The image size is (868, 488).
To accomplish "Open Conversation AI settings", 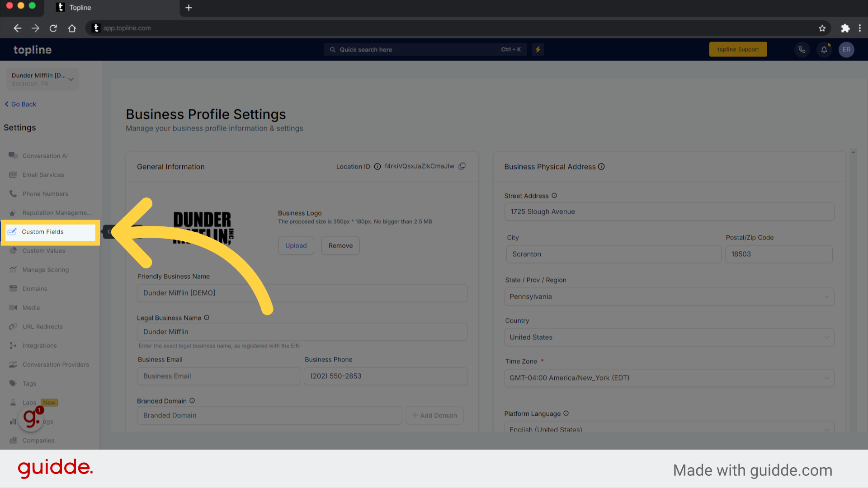I will [x=45, y=156].
